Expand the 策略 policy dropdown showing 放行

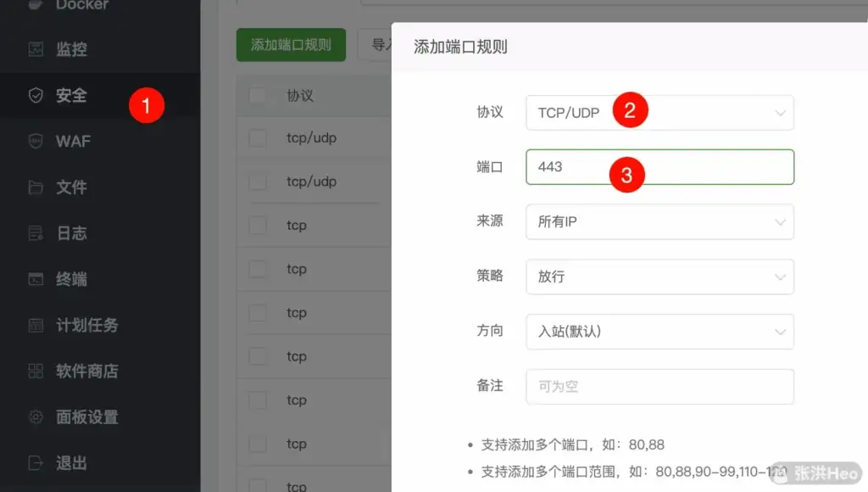(659, 277)
